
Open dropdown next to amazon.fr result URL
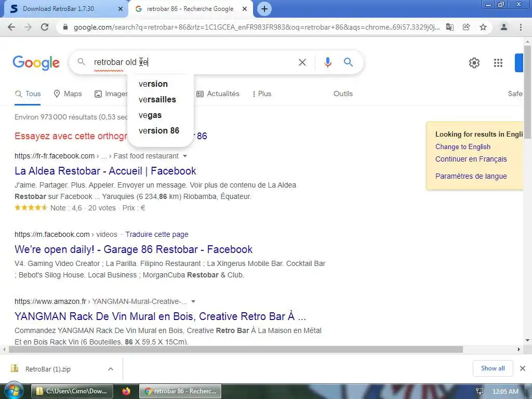(193, 301)
